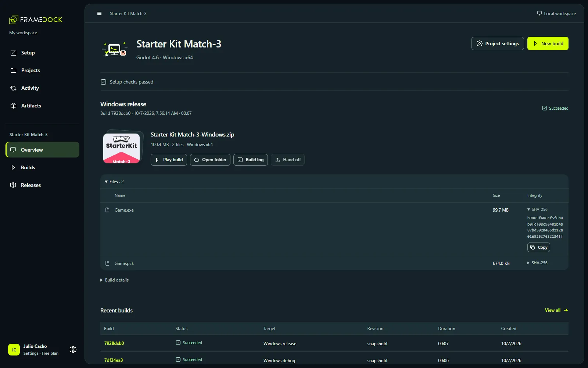Click Open folder button
Screen dimensions: 588x368
point(210,160)
